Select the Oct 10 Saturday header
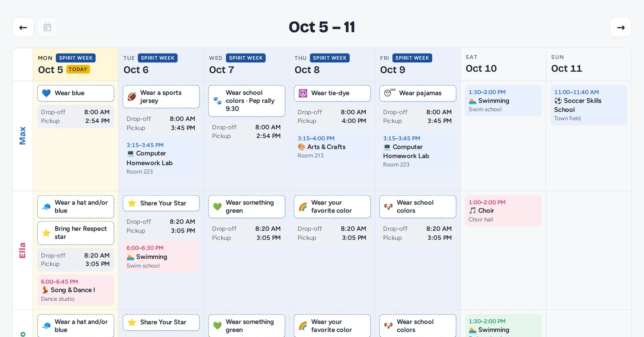 click(503, 64)
